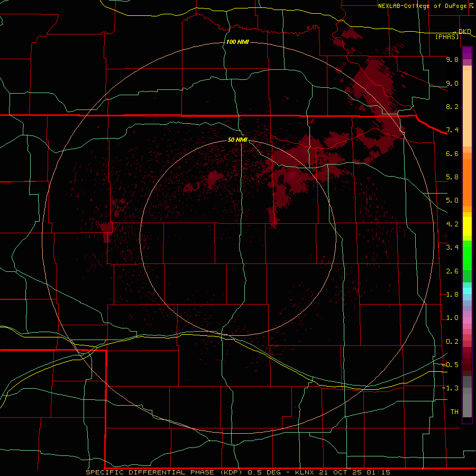Viewport: 476px width, 476px height.
Task: Click the NEXLAB-College of DuPage label
Action: [422, 6]
